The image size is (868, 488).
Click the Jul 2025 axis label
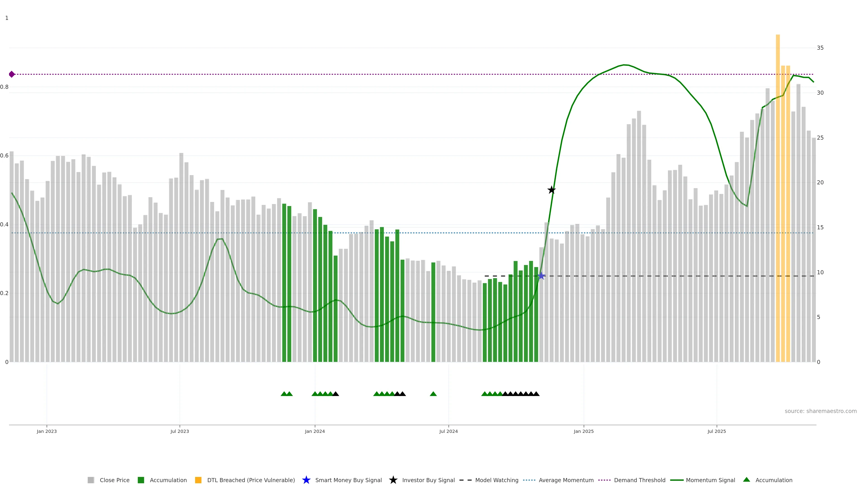[716, 431]
